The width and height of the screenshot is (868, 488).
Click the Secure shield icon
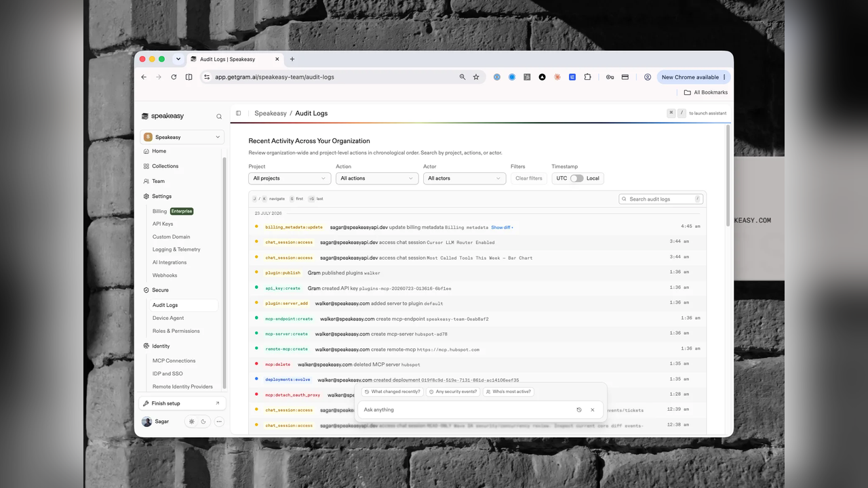pos(146,290)
